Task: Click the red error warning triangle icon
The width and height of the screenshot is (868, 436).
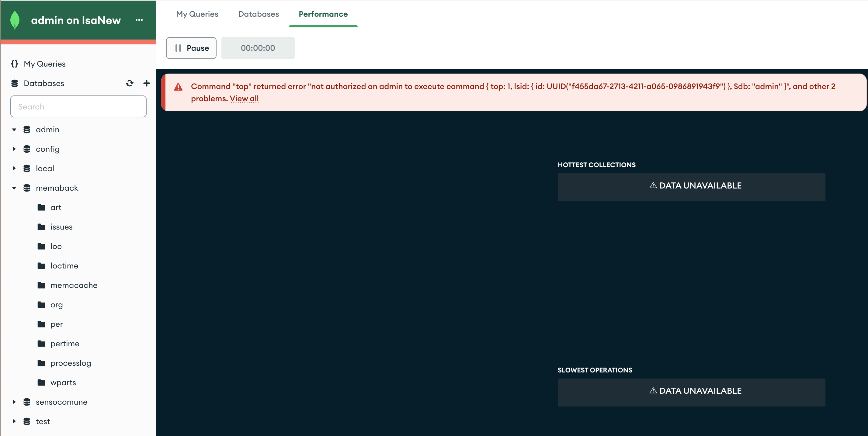Action: point(178,87)
